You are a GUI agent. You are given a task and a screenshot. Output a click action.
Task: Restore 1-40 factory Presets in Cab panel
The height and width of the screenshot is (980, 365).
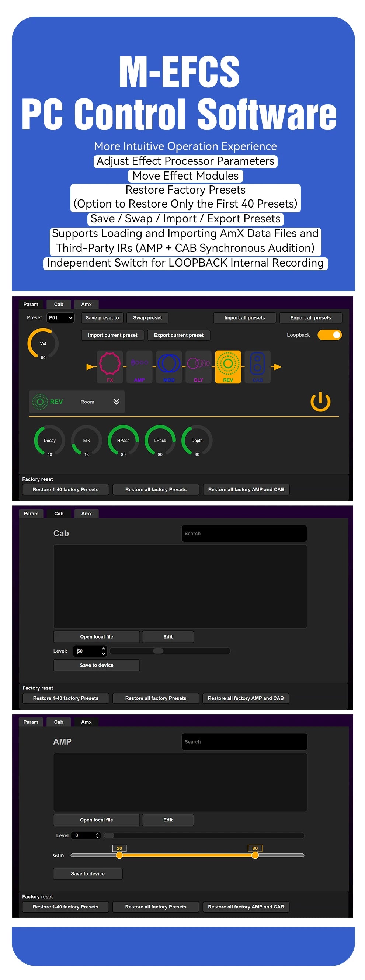point(66,698)
